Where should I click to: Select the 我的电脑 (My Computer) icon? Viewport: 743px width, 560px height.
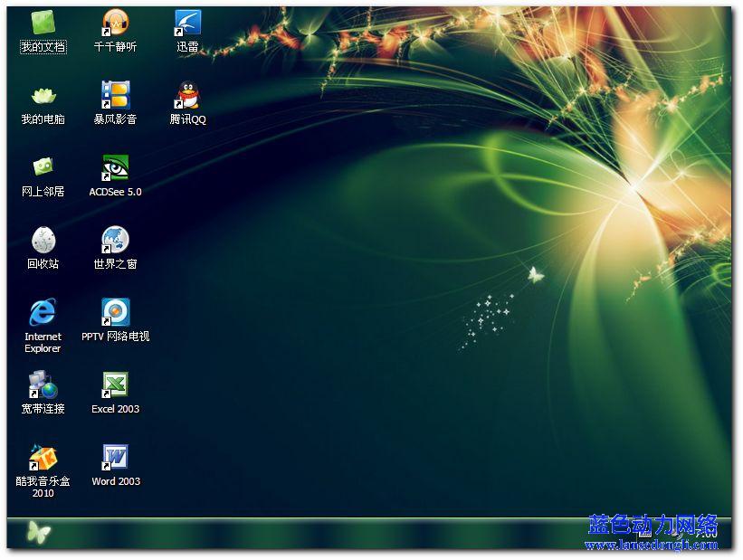click(x=43, y=95)
